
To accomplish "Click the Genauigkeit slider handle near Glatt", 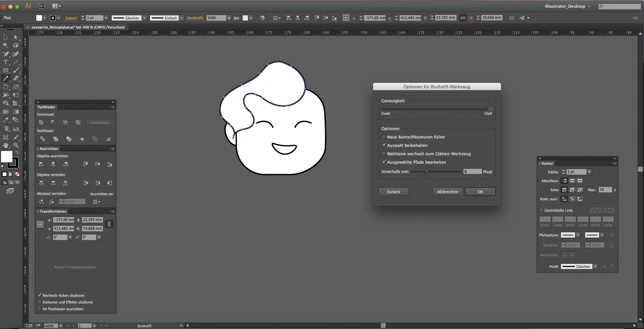I will click(x=491, y=109).
